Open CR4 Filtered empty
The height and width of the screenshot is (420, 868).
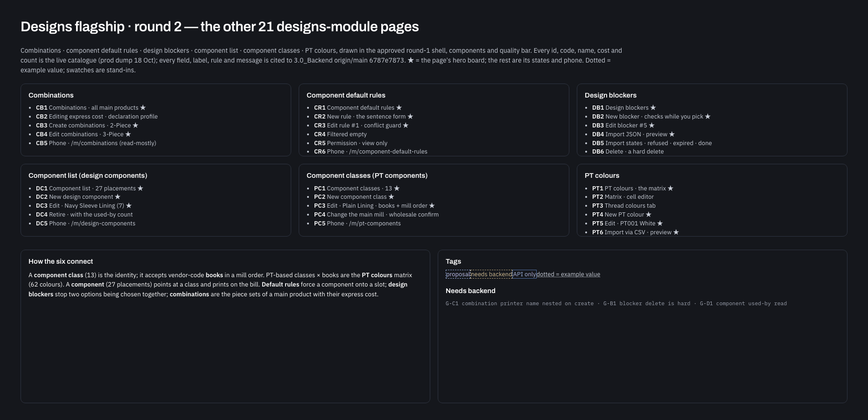pos(340,134)
